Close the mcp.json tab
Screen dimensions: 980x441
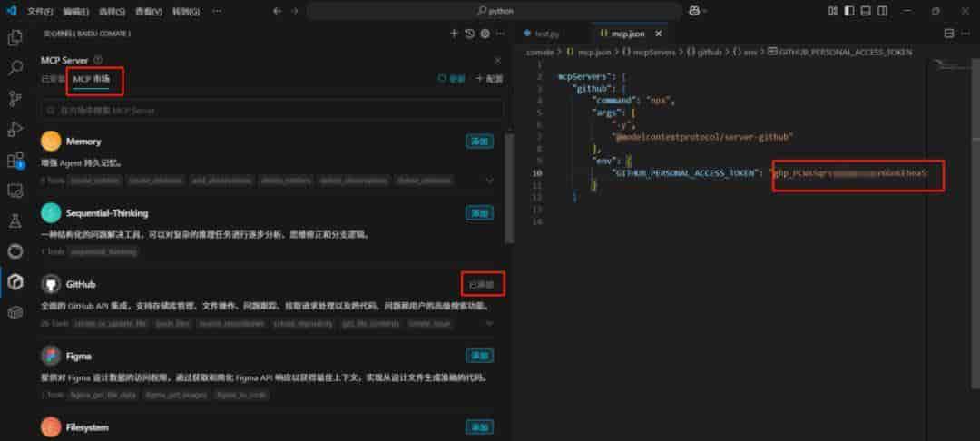pyautogui.click(x=658, y=34)
